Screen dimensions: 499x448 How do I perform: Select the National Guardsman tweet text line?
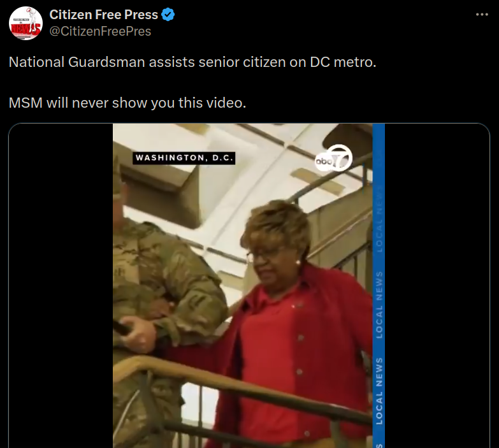(x=192, y=62)
